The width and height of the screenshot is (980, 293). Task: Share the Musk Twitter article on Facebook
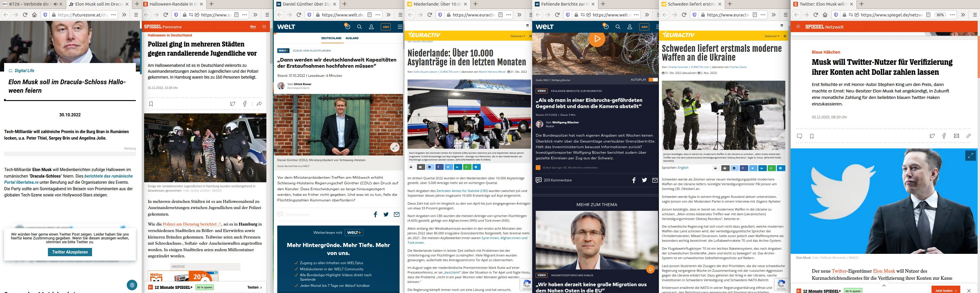point(944,136)
